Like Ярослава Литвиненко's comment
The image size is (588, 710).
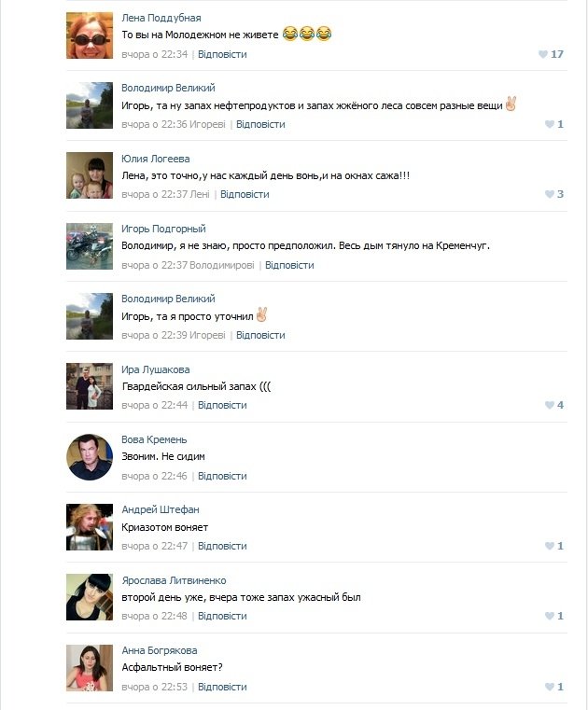coord(548,616)
